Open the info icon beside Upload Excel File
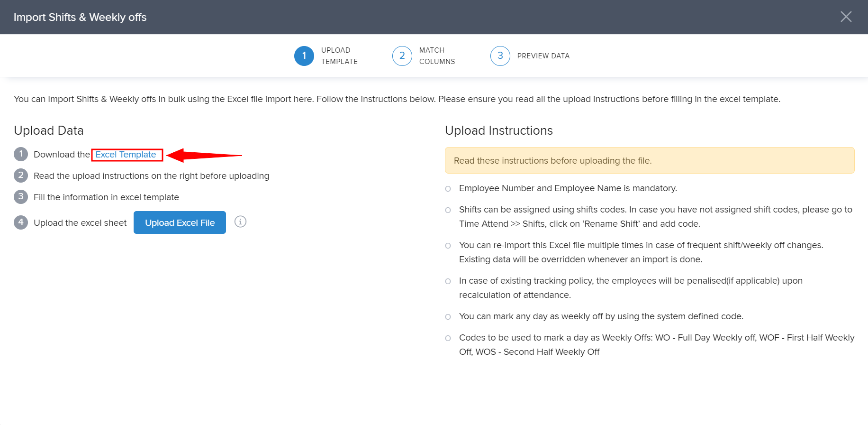This screenshot has width=868, height=425. point(241,222)
